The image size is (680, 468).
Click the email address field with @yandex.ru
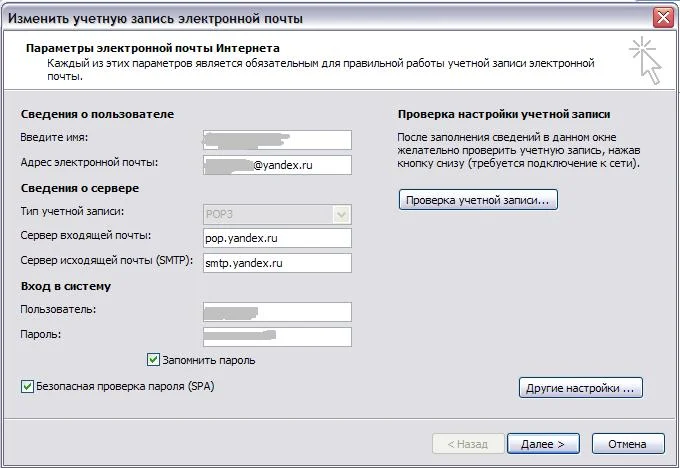click(277, 164)
